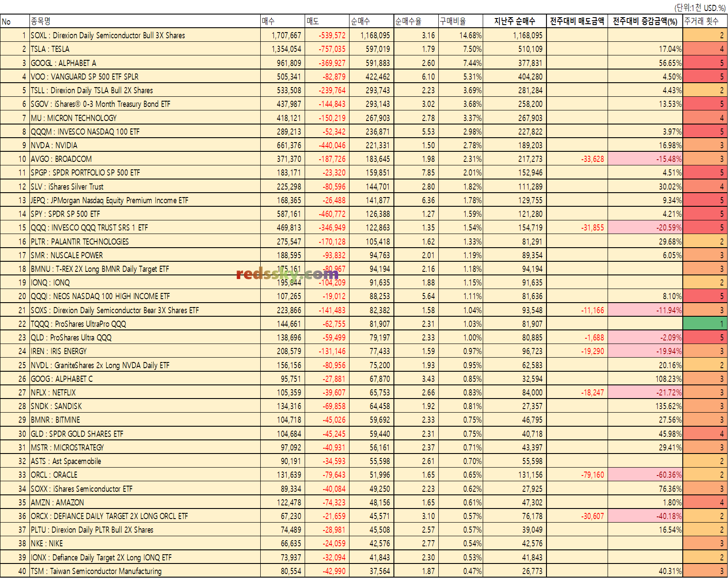
Task: Click the 'TSLA : TESLA' cell
Action: pos(145,49)
